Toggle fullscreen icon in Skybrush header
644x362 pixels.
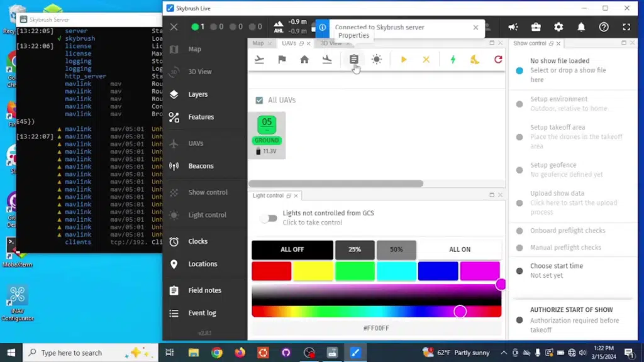[626, 27]
